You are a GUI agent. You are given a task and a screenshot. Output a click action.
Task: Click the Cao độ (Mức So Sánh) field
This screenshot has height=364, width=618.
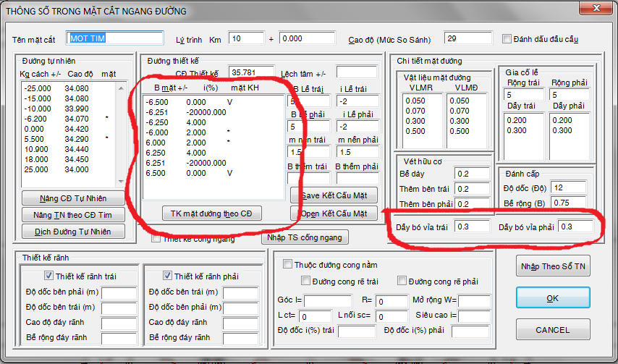coord(467,38)
